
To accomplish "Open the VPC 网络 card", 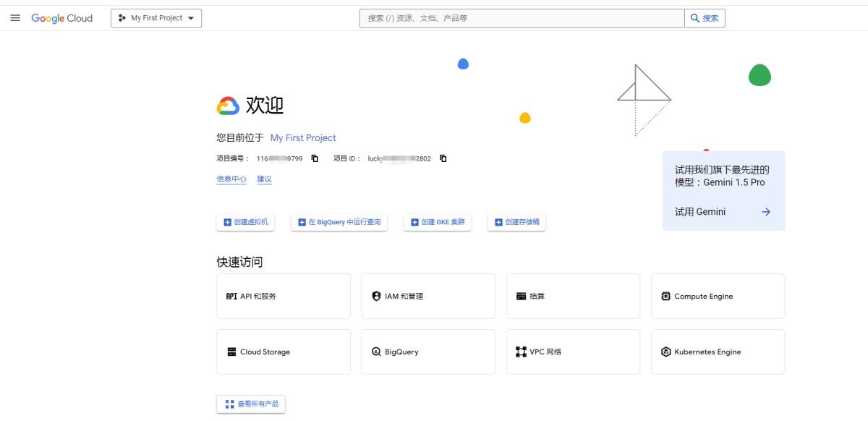I will click(x=573, y=352).
